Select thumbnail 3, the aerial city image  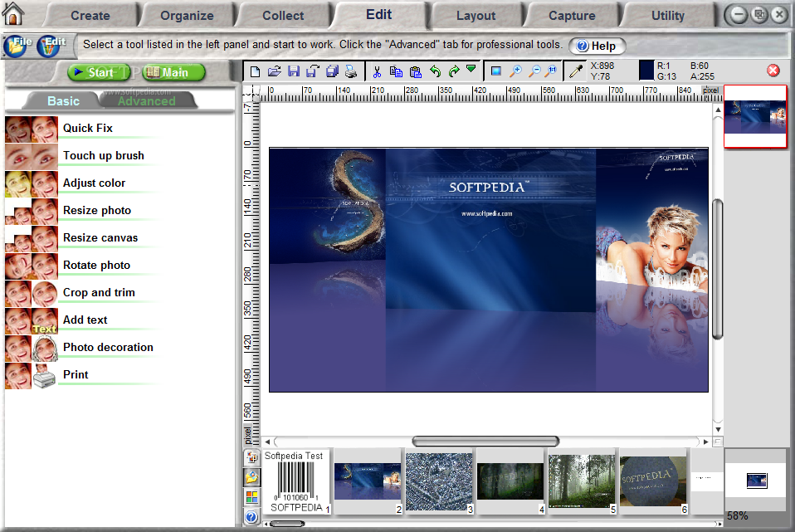click(439, 482)
